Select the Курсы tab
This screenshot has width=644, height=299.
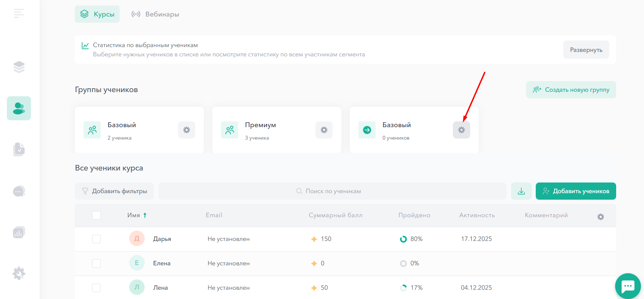click(x=97, y=14)
